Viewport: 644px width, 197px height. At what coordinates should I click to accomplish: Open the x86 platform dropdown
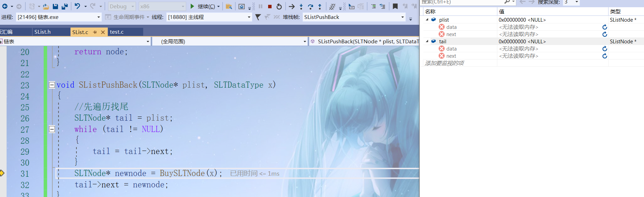coord(162,6)
